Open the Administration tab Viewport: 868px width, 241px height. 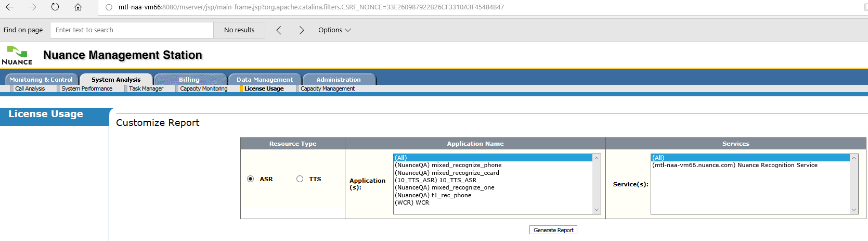338,80
